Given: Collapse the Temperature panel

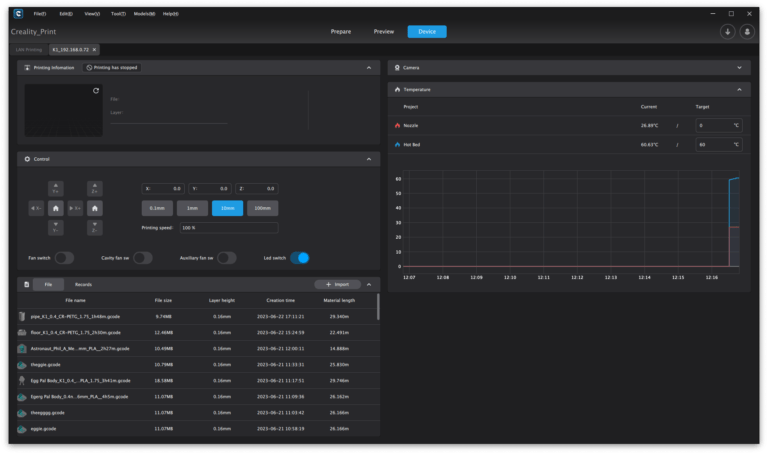Looking at the screenshot, I should 739,89.
